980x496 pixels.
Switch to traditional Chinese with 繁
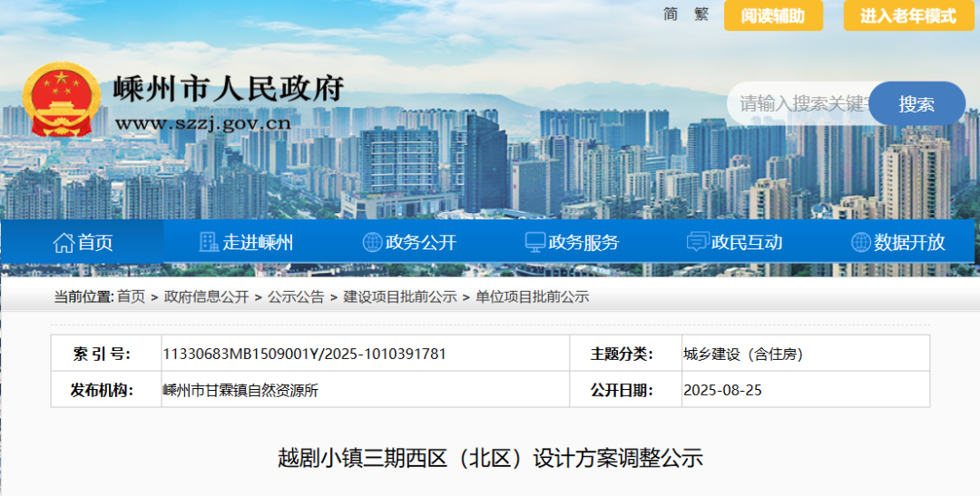click(x=701, y=15)
